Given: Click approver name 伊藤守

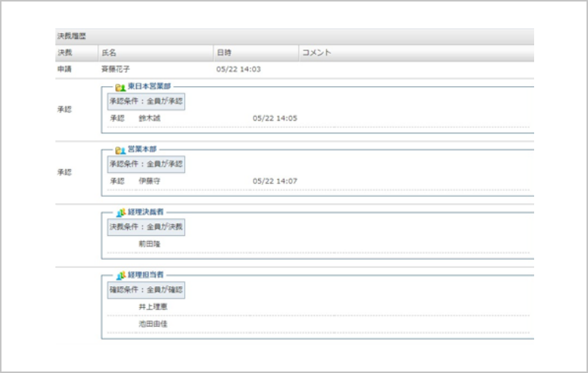Looking at the screenshot, I should [150, 181].
